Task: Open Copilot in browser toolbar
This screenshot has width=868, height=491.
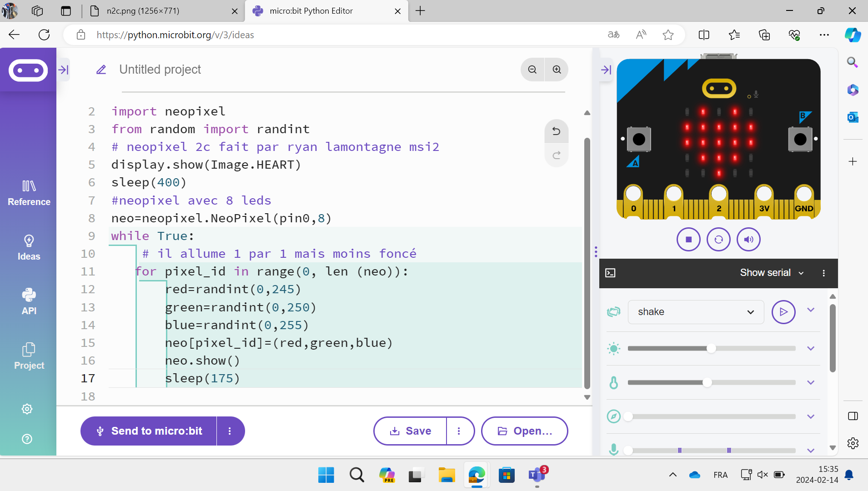Action: pyautogui.click(x=853, y=35)
